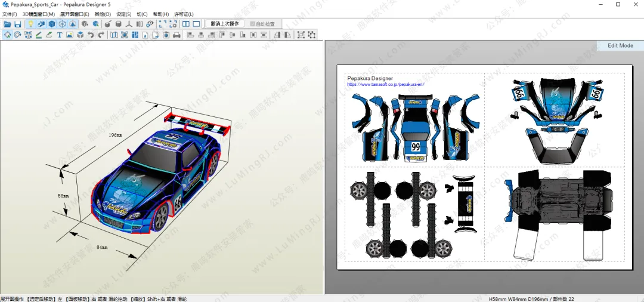Click the insert image icon

[x=70, y=35]
